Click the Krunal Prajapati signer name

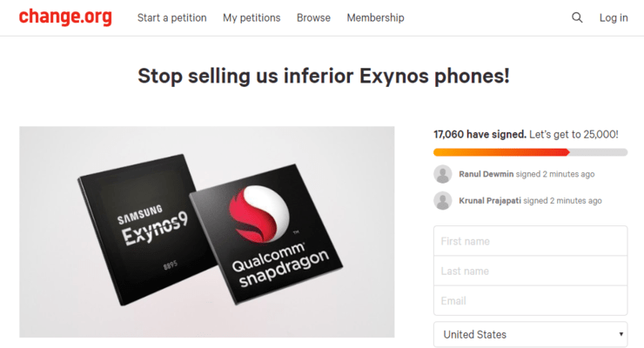(490, 201)
